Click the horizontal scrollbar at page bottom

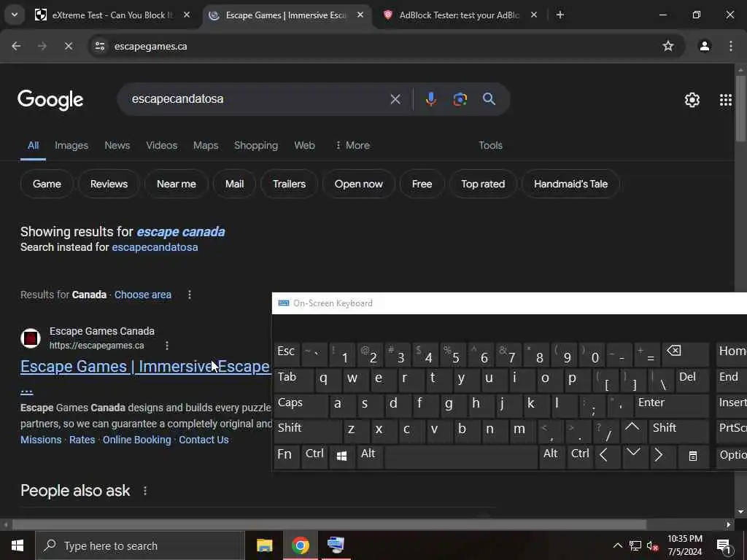(x=329, y=524)
